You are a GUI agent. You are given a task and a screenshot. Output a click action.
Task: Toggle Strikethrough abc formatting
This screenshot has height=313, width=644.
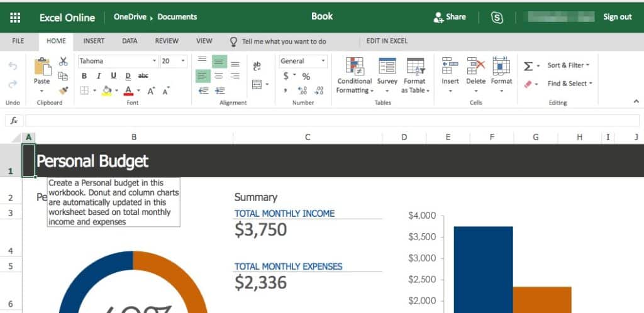tap(143, 76)
